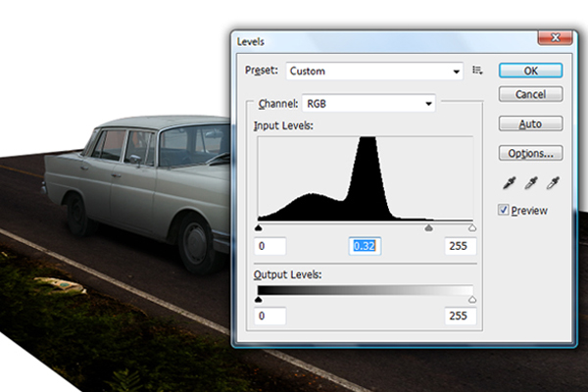The image size is (588, 392).
Task: Close the Levels dialog window
Action: click(x=556, y=37)
